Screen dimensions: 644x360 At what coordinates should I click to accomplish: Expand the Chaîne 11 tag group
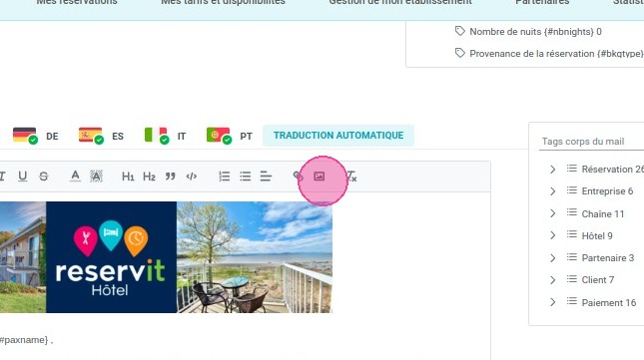(x=553, y=213)
